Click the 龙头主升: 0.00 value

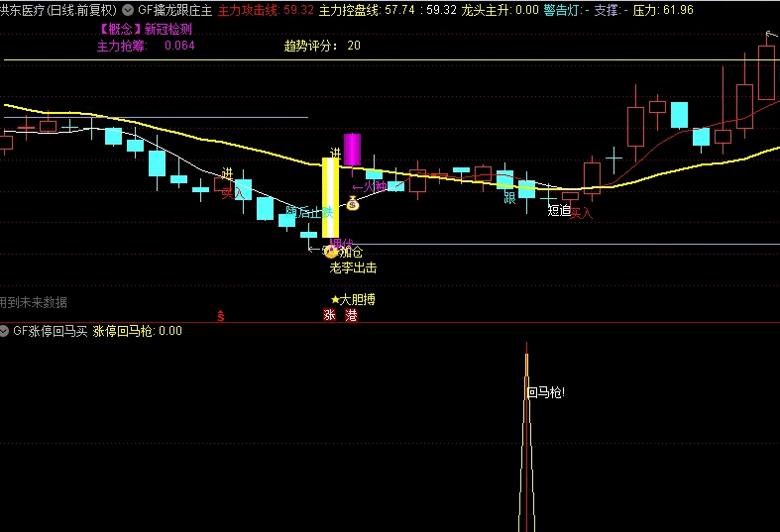[x=500, y=10]
